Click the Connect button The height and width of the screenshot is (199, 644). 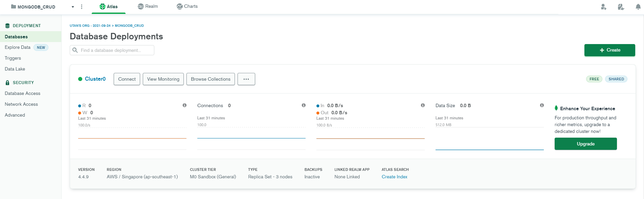click(127, 79)
